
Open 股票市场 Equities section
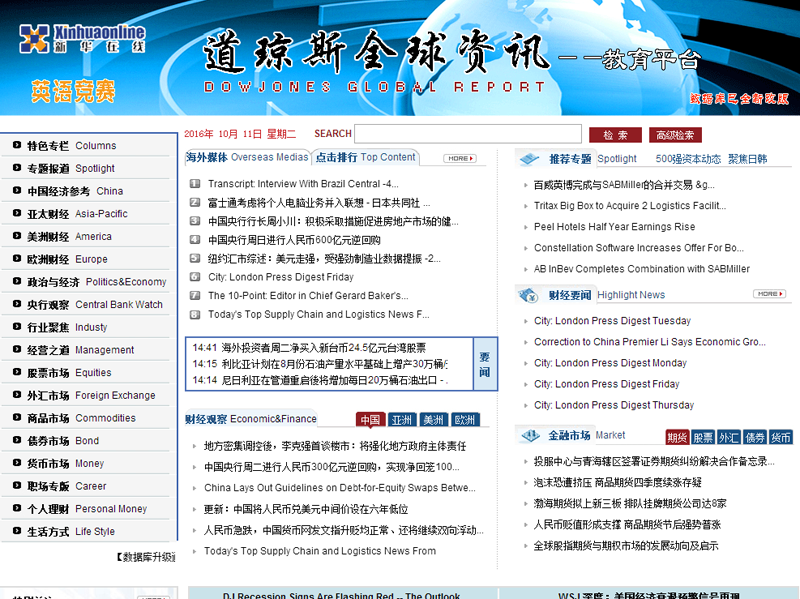click(69, 372)
